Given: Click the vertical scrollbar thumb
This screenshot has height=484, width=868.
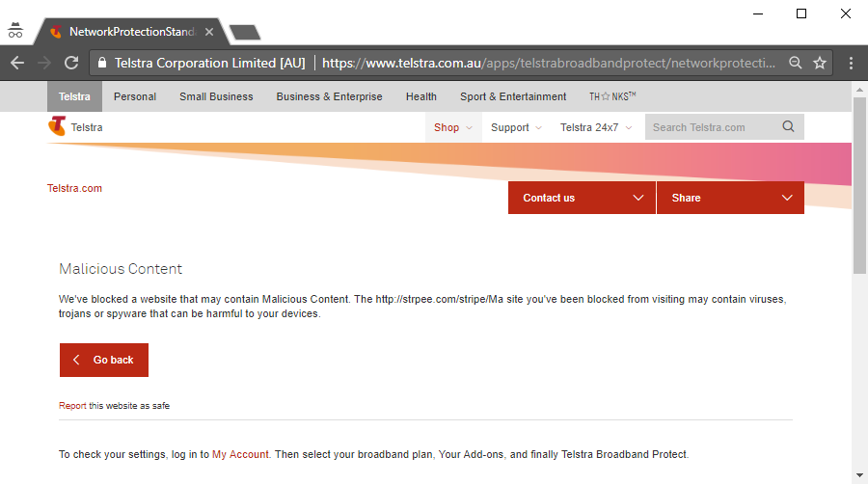Looking at the screenshot, I should click(859, 185).
